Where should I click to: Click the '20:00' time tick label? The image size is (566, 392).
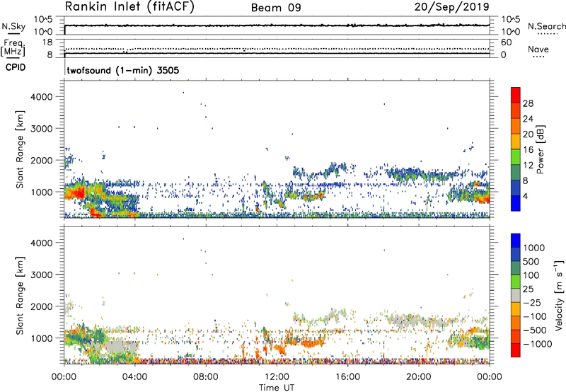(x=418, y=377)
